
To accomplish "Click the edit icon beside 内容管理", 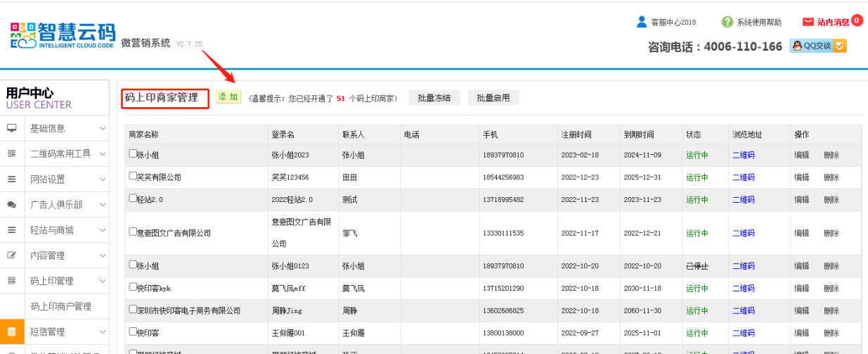I will point(12,255).
